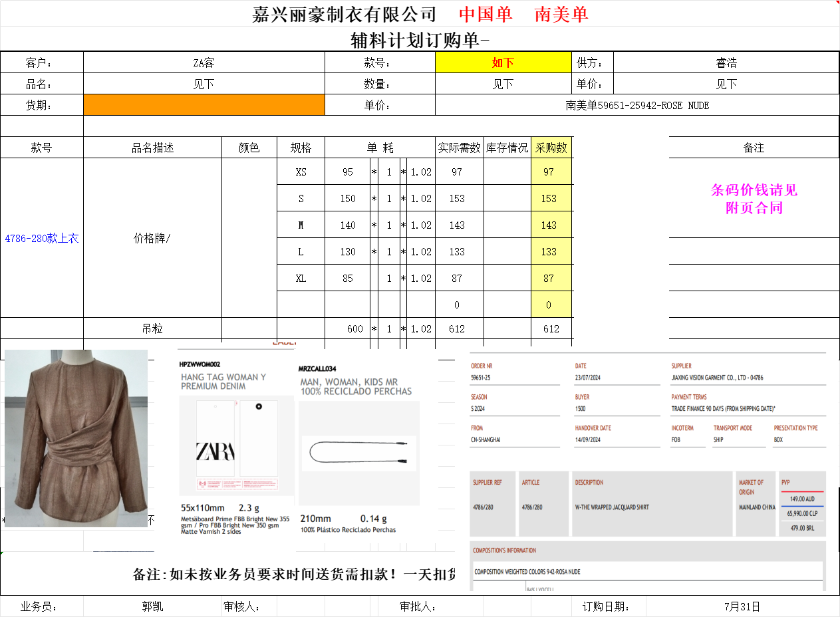Click the black hanger loop string image

tap(359, 453)
